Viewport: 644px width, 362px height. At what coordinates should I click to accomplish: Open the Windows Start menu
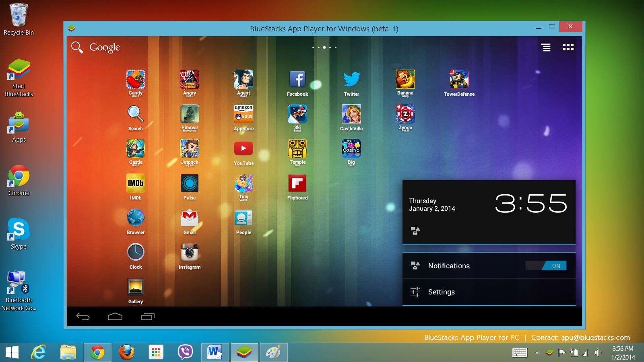[x=12, y=352]
